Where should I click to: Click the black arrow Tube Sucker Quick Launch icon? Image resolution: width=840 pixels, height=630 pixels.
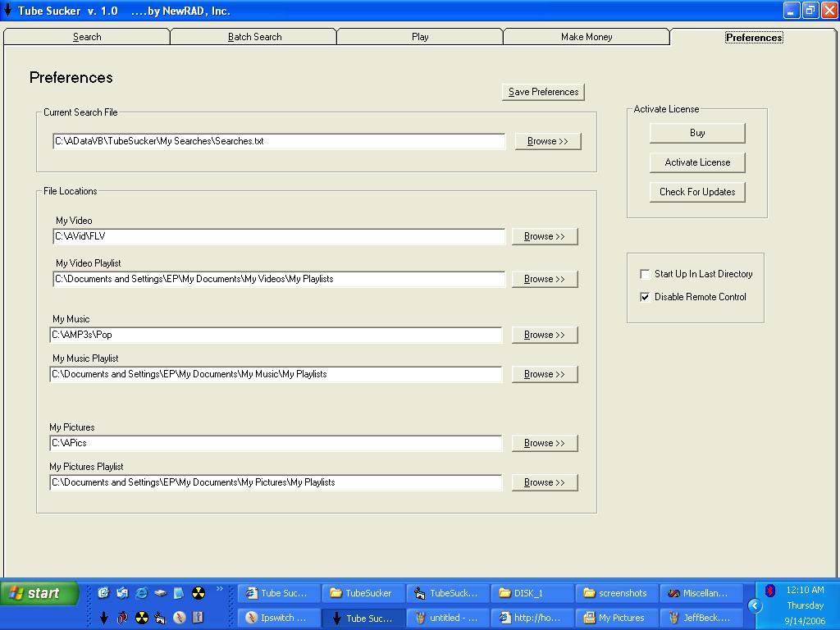[x=104, y=618]
